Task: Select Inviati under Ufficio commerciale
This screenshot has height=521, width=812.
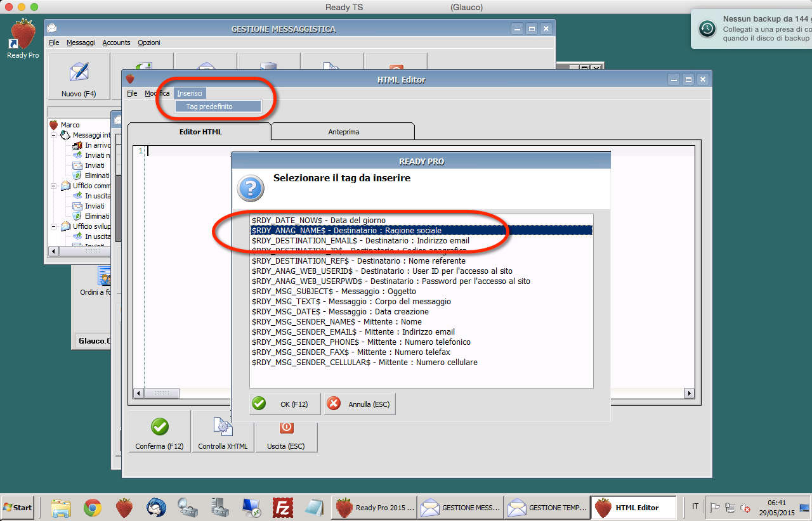Action: 89,206
